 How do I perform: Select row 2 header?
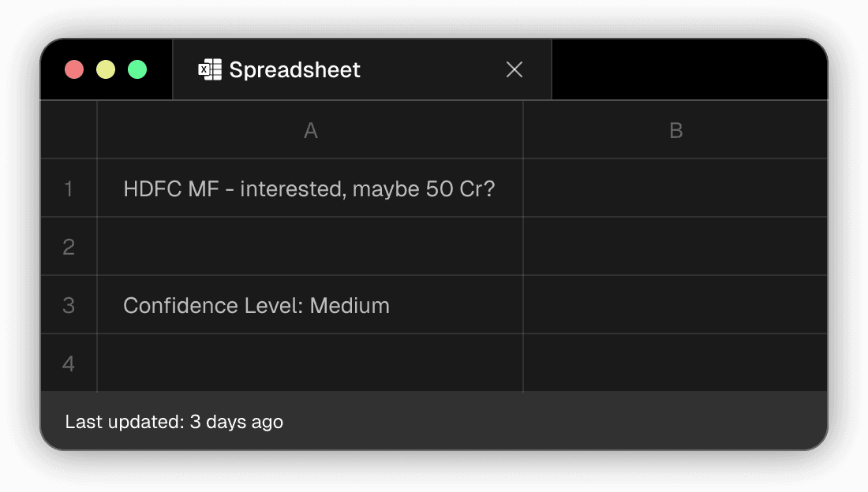tap(69, 247)
